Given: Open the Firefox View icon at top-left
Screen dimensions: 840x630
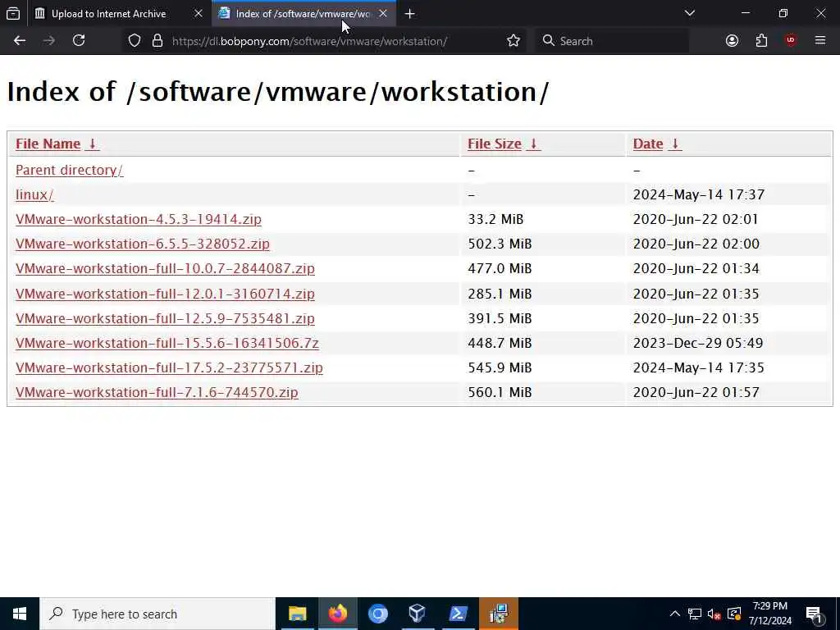Looking at the screenshot, I should (13, 14).
